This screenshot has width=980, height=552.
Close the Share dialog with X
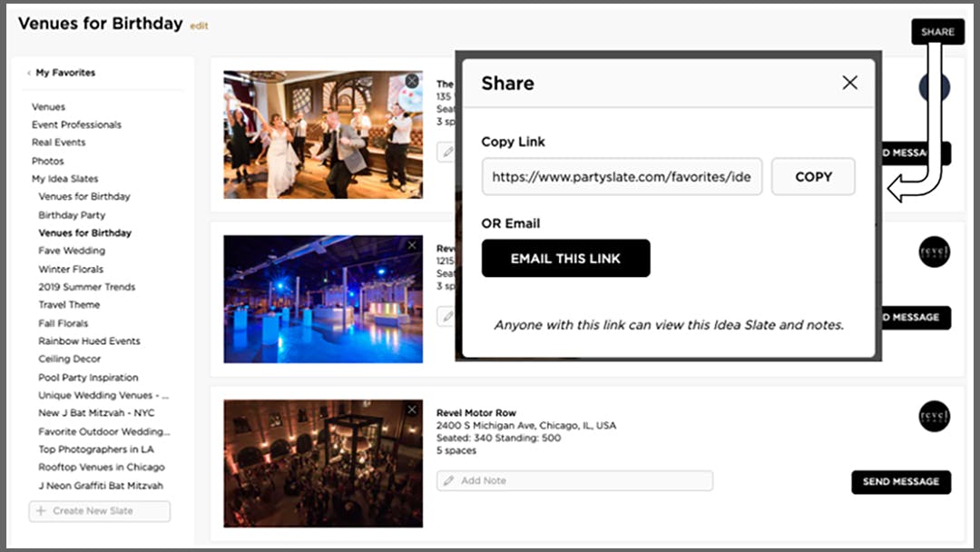point(849,83)
